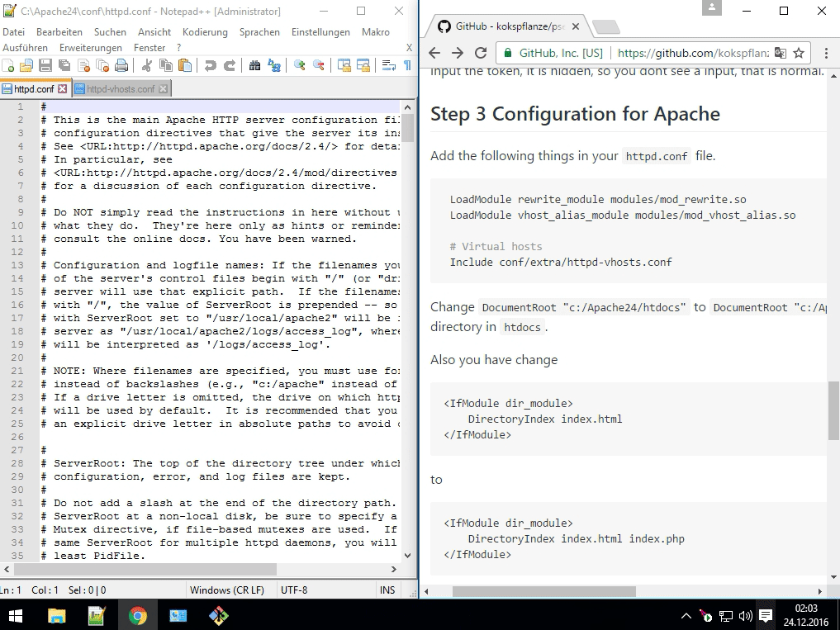Viewport: 840px width, 630px height.
Task: Open the Einstellungen menu
Action: 320,32
